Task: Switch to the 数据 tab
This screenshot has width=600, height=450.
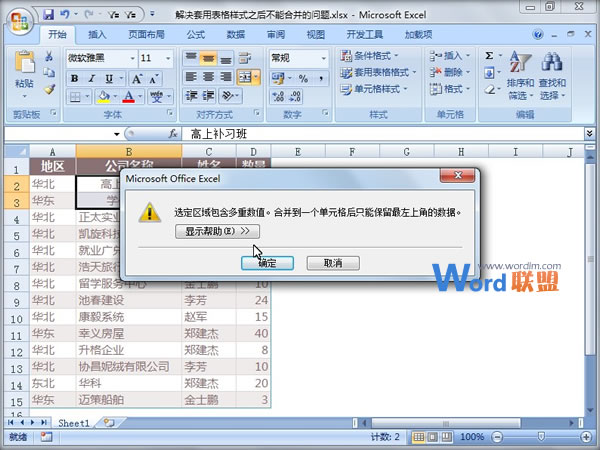Action: coord(236,34)
